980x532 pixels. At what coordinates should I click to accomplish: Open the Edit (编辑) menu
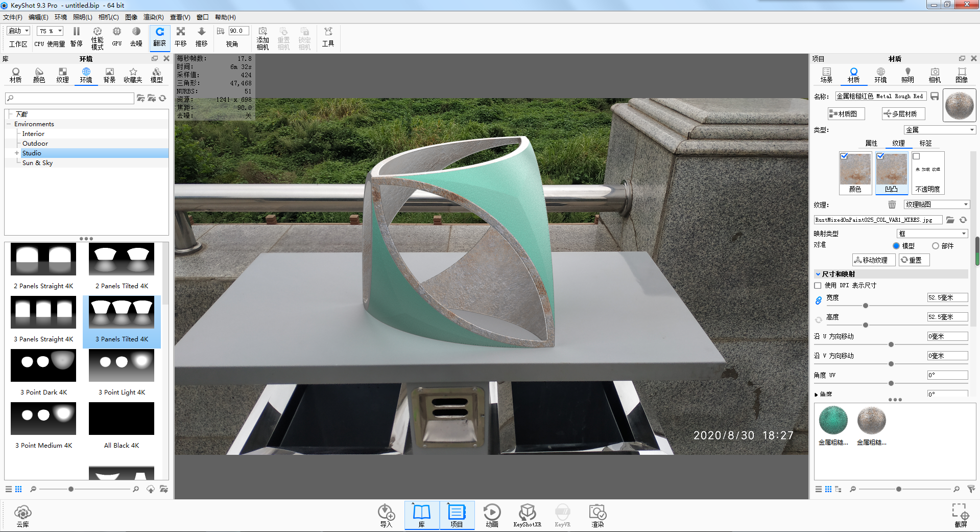[38, 17]
